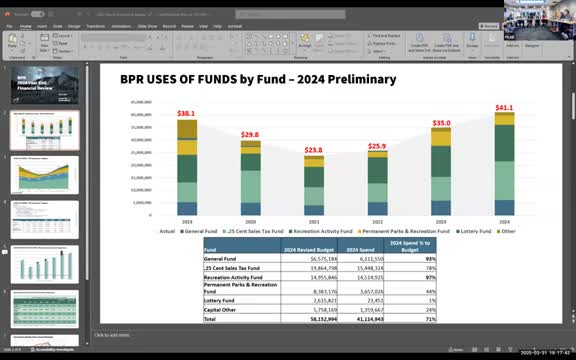The width and height of the screenshot is (576, 360).
Task: Click the slide panel scrollbar
Action: coord(87,173)
